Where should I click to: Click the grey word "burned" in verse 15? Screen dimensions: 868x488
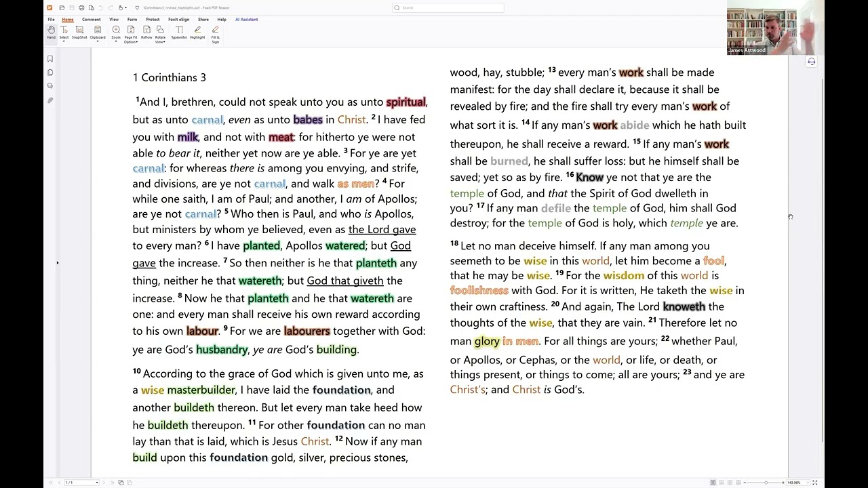point(509,161)
